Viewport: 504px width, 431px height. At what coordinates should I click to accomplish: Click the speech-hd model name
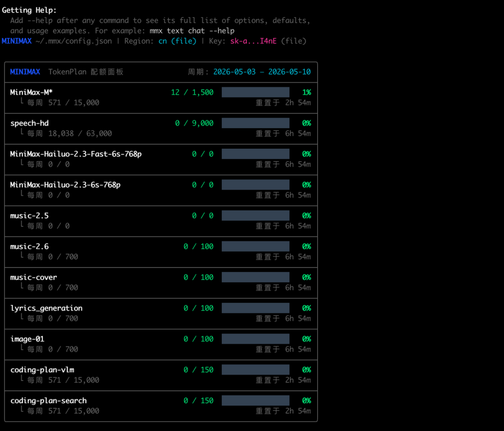tap(29, 123)
